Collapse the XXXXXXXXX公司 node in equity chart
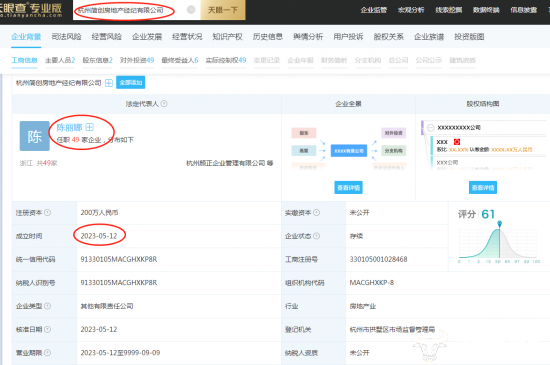This screenshot has width=550, height=365. (431, 128)
